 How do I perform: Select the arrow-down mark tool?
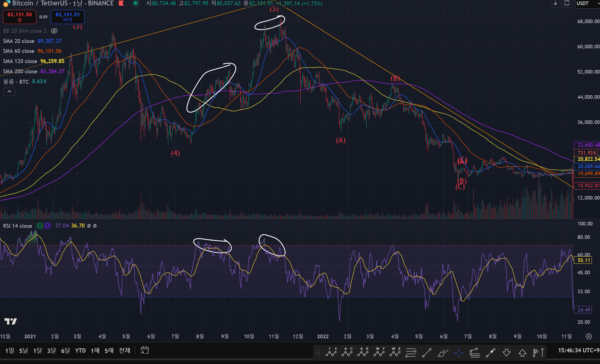click(507, 353)
